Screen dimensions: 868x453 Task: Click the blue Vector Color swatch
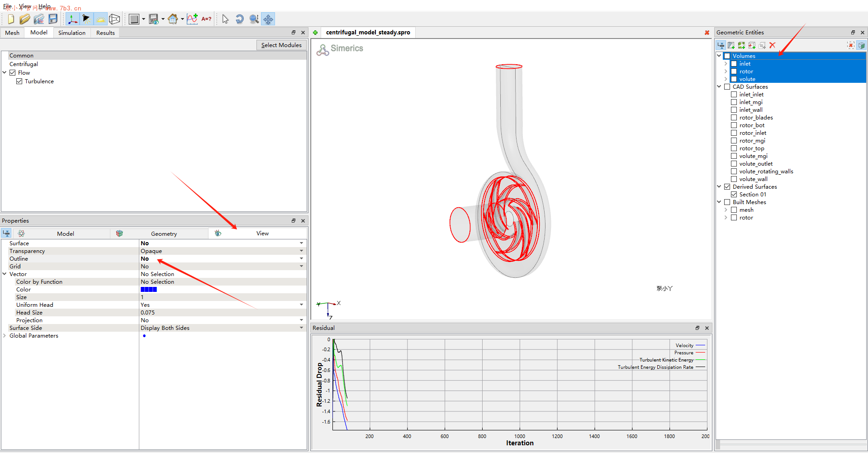149,290
